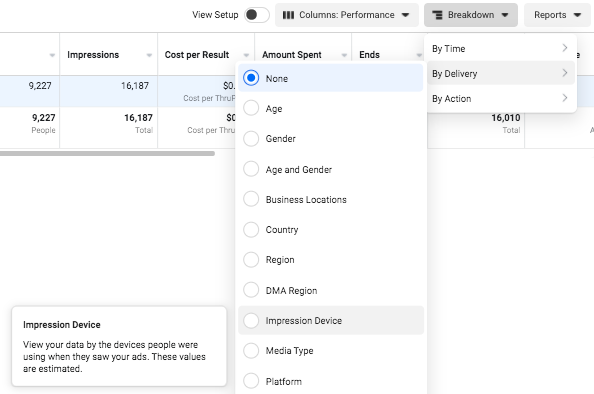Toggle the View Setup switch
This screenshot has width=594, height=394.
click(x=256, y=15)
